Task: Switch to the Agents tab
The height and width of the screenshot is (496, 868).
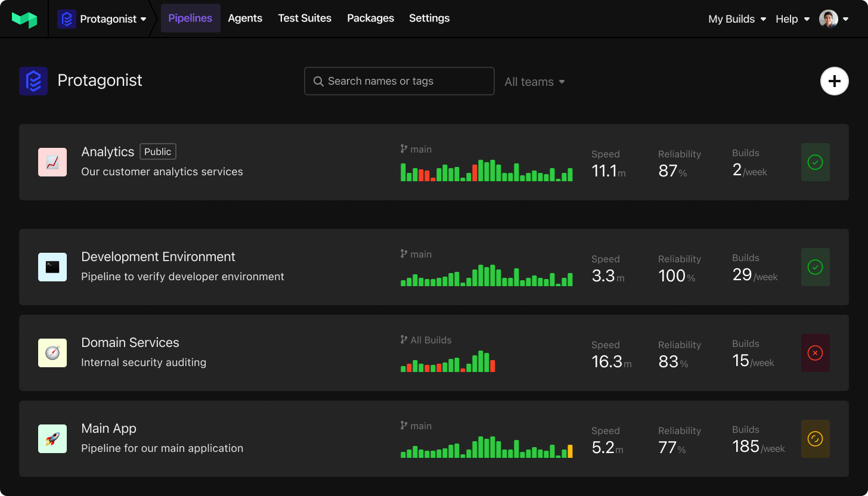Action: (245, 18)
